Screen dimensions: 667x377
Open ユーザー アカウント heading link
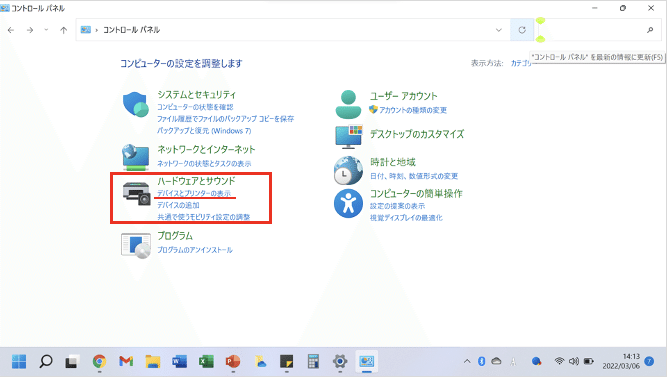coord(403,96)
